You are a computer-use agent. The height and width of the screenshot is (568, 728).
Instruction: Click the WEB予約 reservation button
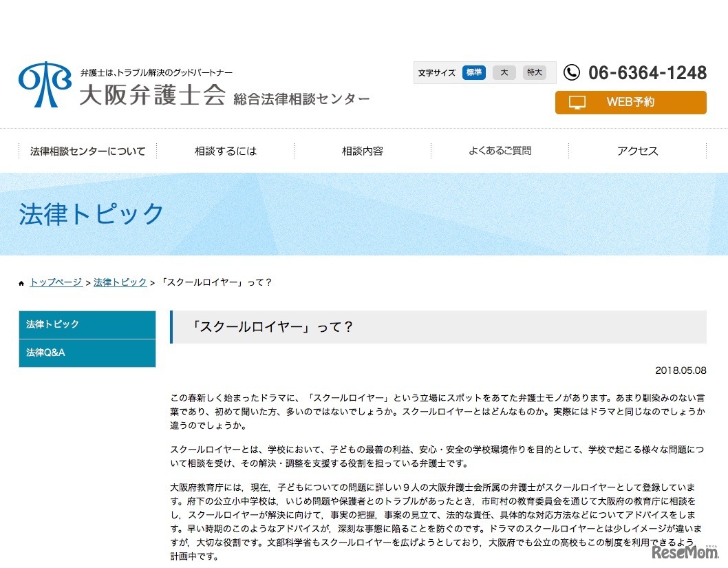[630, 102]
